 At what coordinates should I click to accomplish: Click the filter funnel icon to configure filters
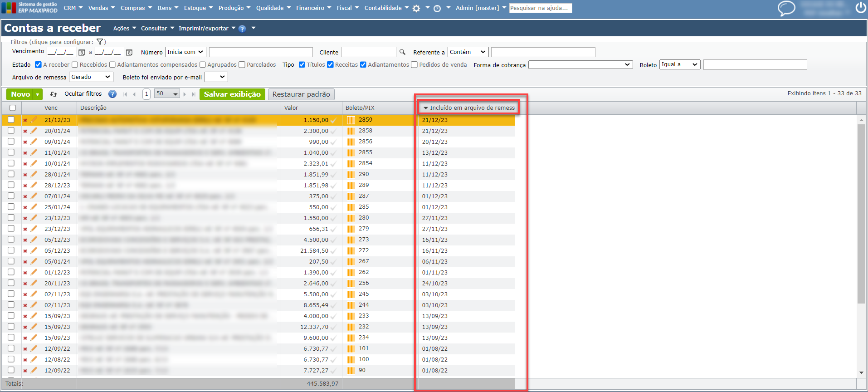(100, 42)
